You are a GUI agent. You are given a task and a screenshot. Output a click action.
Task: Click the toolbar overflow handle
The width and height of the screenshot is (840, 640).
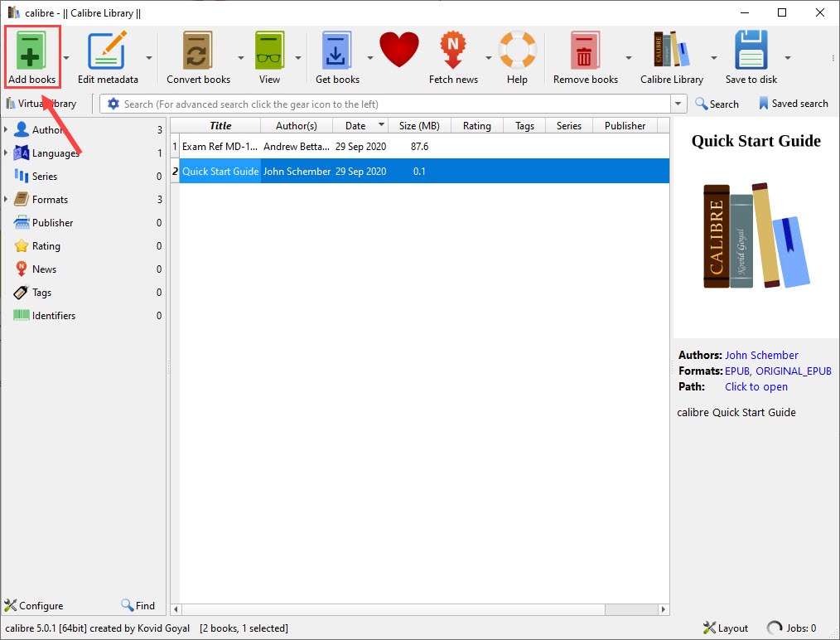click(x=833, y=57)
